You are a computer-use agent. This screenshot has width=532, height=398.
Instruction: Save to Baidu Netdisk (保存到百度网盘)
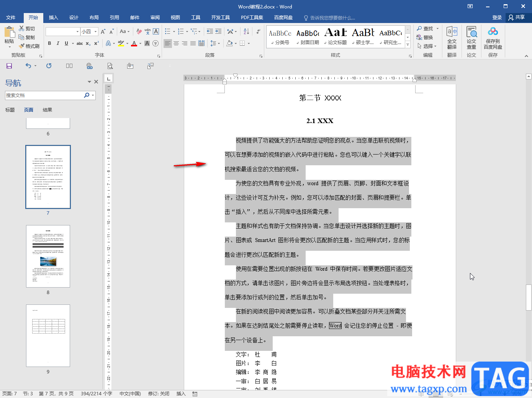(493, 38)
